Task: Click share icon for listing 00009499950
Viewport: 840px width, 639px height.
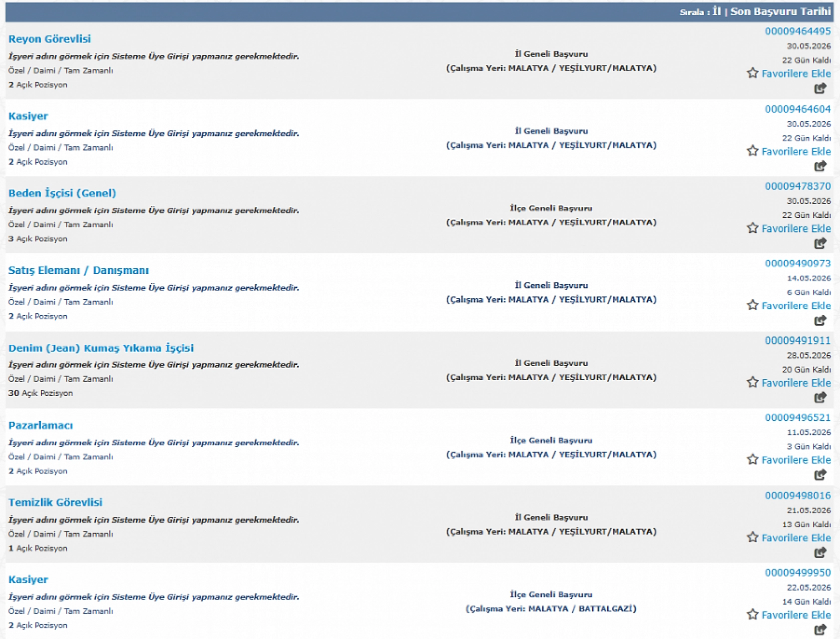Action: pos(821,630)
